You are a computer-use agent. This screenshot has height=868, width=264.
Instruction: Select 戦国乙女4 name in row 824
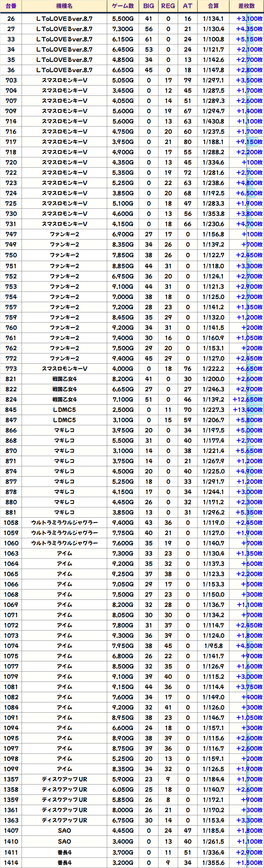[x=64, y=400]
